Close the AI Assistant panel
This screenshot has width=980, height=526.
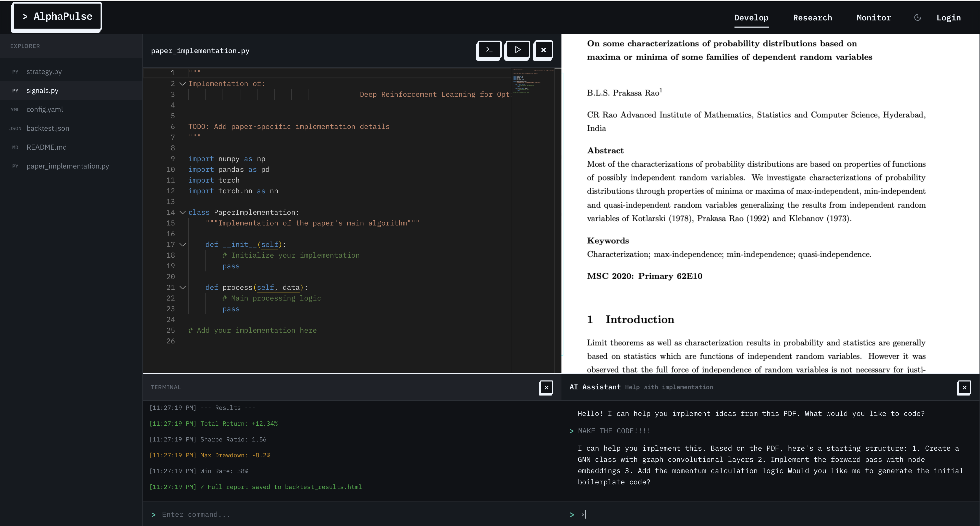[964, 387]
